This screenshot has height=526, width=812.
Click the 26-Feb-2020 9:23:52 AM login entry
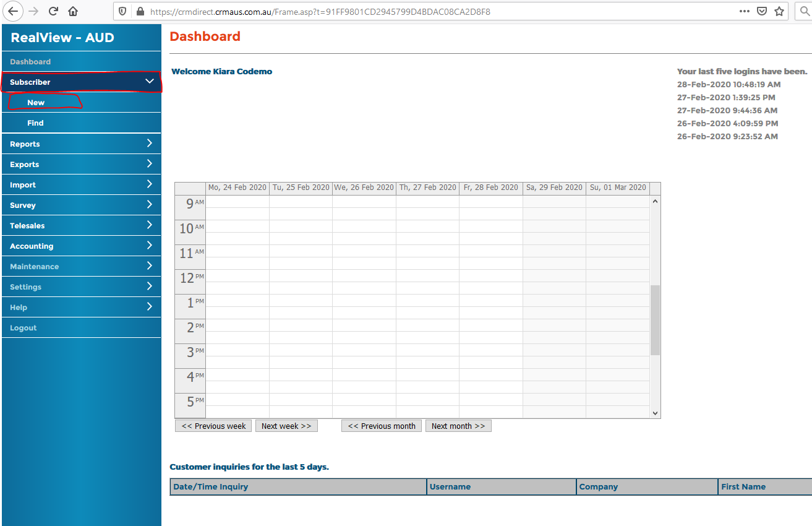[x=728, y=137]
